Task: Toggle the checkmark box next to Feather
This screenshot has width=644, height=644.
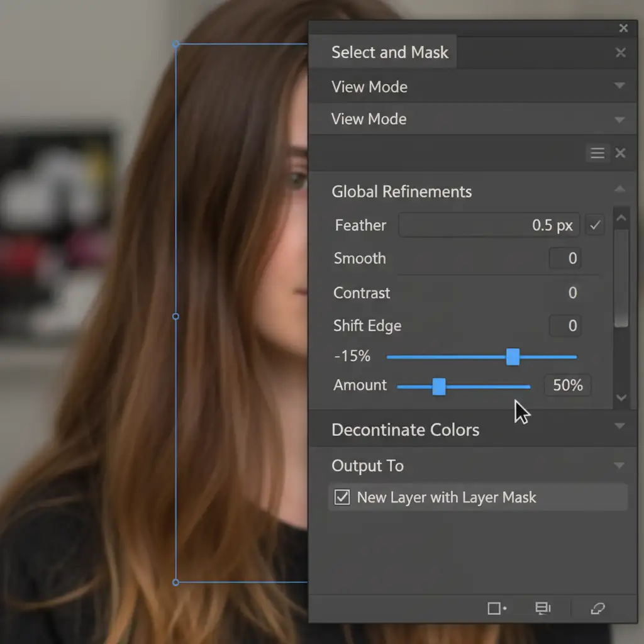Action: click(594, 225)
